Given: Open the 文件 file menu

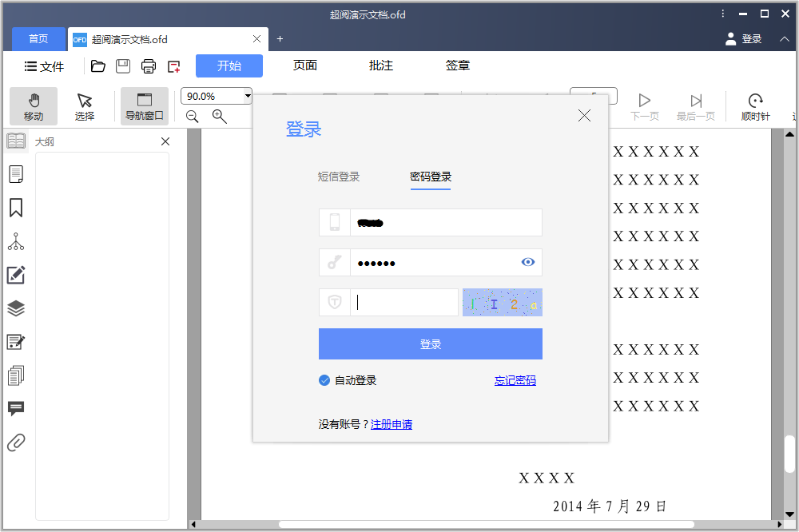Looking at the screenshot, I should (44, 66).
